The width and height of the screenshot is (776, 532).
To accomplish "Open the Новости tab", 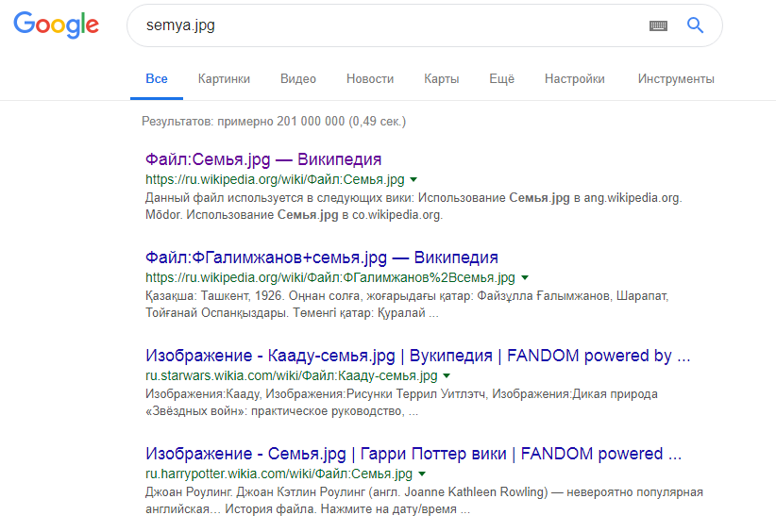I will pyautogui.click(x=370, y=78).
